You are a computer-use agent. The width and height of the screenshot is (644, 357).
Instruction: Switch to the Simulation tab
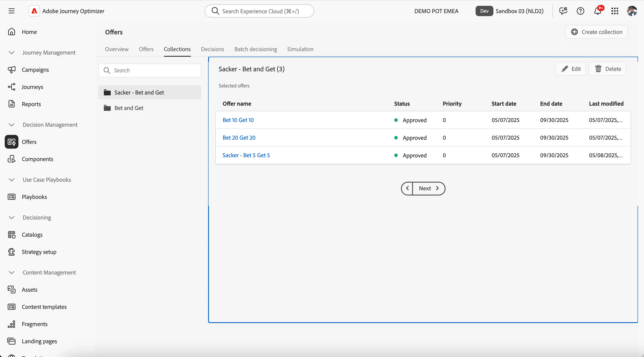(x=300, y=49)
